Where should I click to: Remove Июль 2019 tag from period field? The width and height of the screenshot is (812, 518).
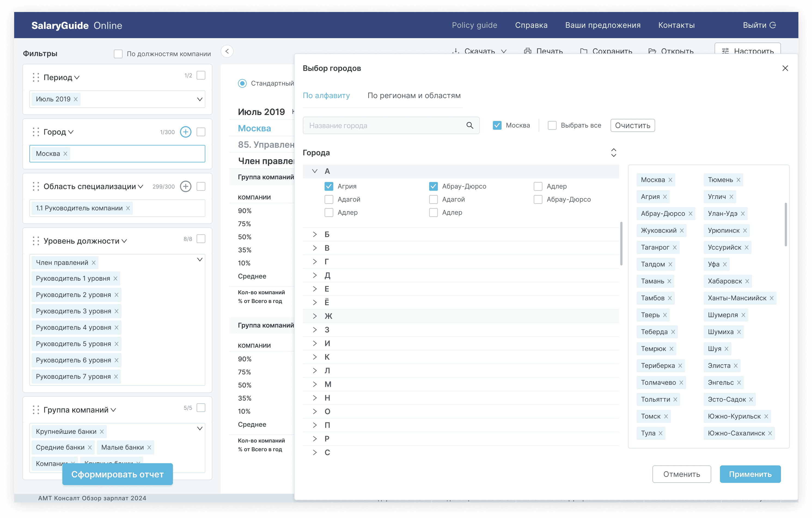[76, 99]
